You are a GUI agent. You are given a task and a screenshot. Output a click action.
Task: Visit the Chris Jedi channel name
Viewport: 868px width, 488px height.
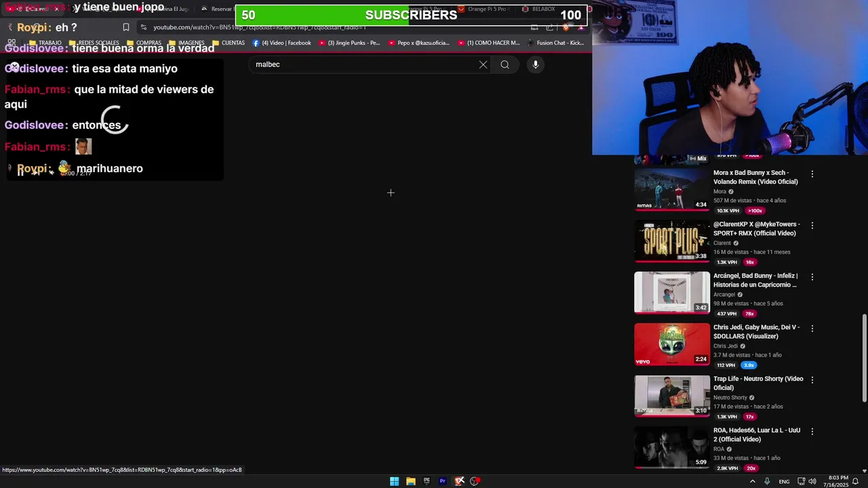(x=726, y=346)
